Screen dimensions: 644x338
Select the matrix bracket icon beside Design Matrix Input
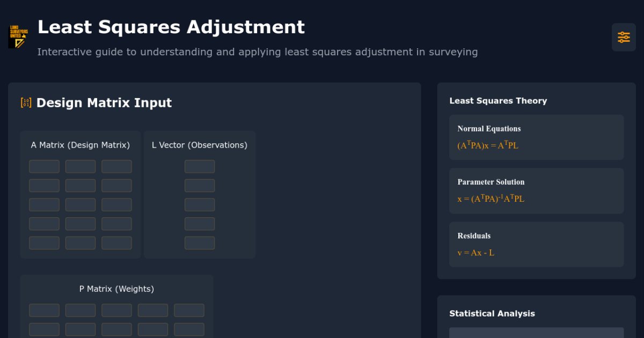click(25, 102)
